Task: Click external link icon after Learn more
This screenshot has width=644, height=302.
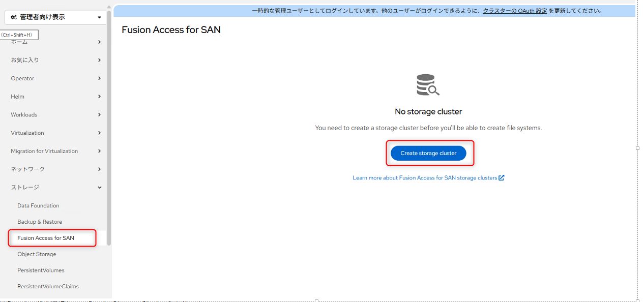Action: coord(502,178)
